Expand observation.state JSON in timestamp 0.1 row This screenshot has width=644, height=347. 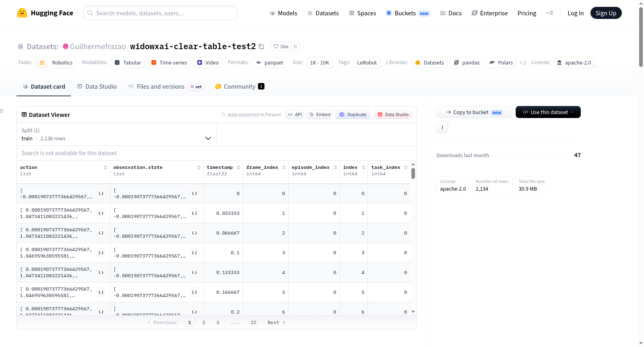pyautogui.click(x=194, y=253)
